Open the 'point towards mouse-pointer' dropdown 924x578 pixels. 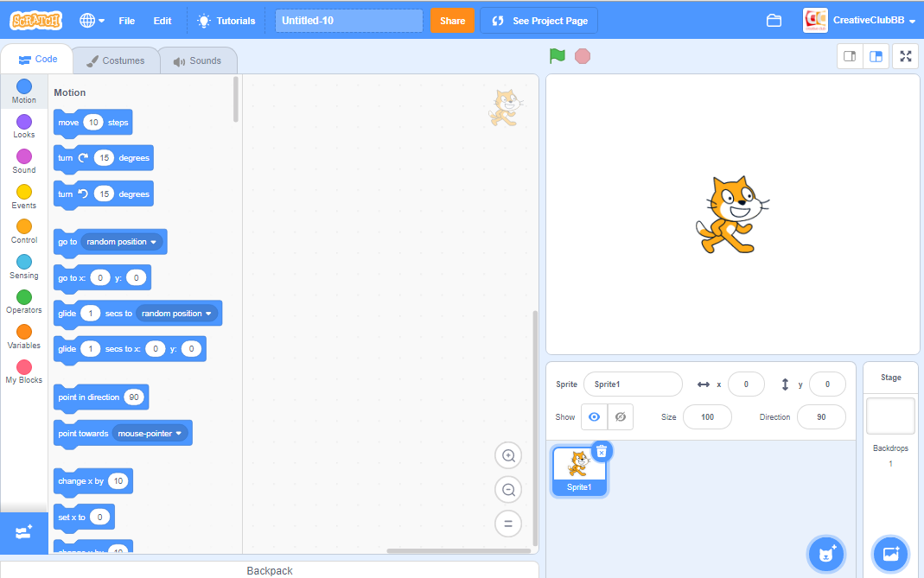[179, 433]
